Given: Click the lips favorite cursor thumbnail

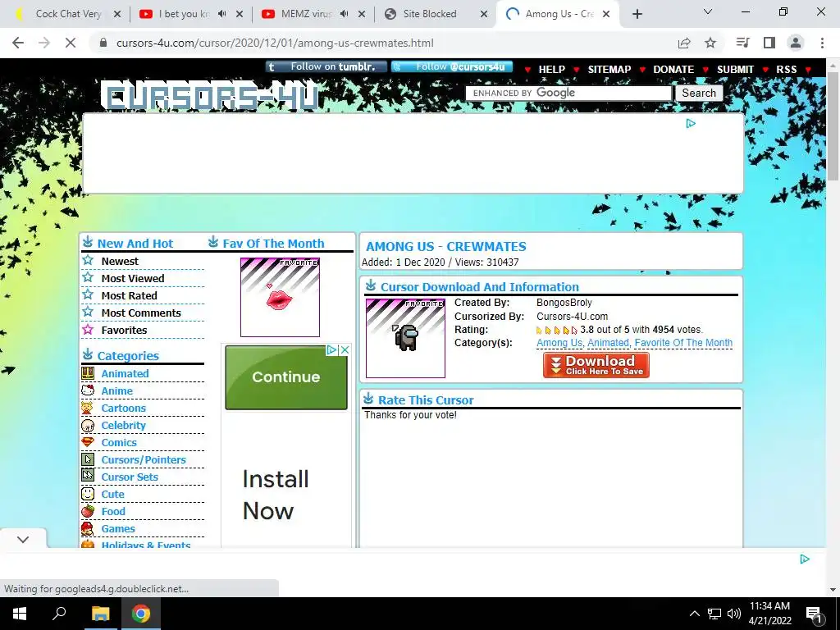Looking at the screenshot, I should click(281, 297).
